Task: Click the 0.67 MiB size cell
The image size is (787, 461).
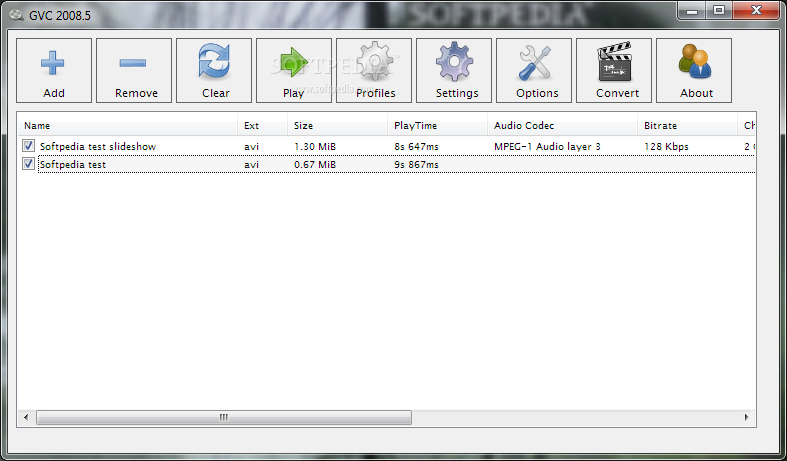Action: tap(315, 165)
